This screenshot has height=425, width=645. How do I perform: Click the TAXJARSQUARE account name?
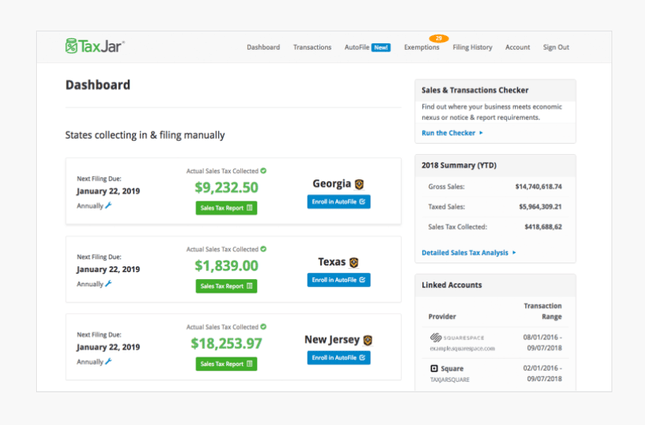pos(450,379)
